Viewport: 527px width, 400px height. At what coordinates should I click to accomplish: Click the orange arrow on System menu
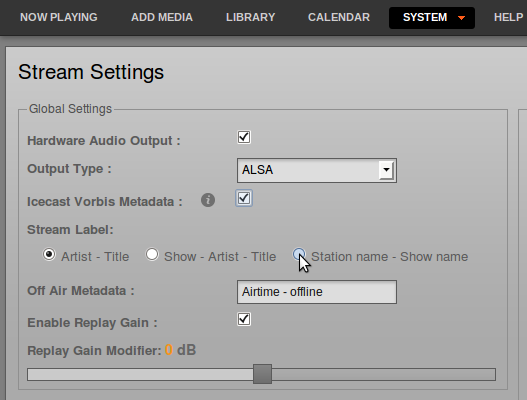coord(461,18)
